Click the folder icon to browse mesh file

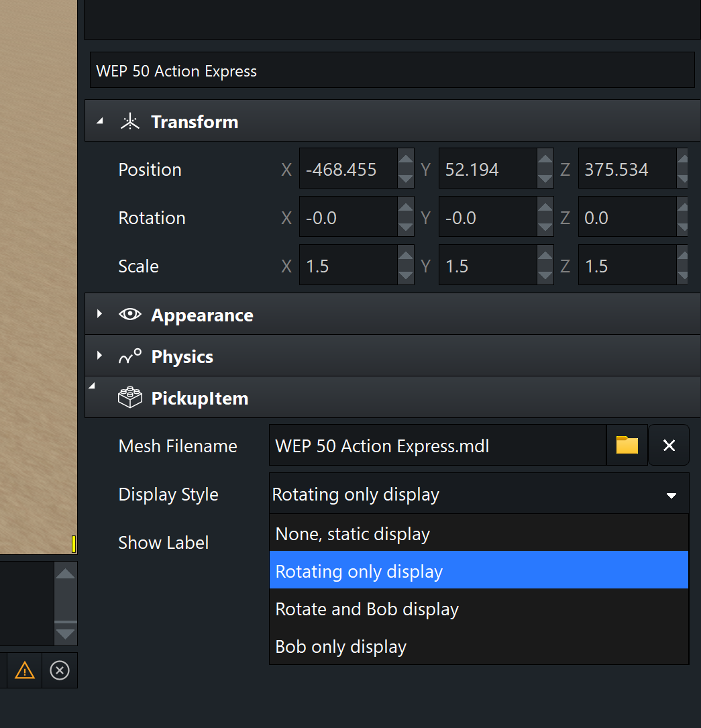coord(627,445)
